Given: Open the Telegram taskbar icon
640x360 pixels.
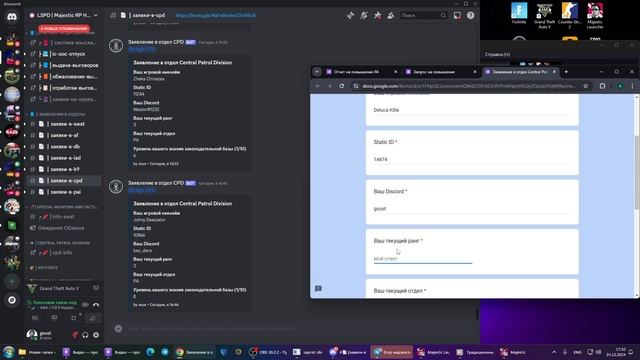Looking at the screenshot, I should coord(165,352).
